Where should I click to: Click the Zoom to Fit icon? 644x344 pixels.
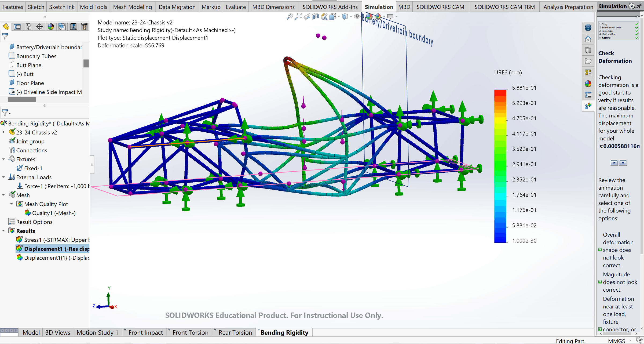(290, 17)
